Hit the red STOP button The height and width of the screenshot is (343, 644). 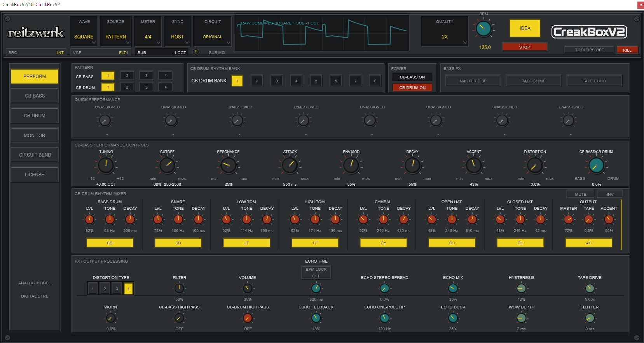[525, 47]
